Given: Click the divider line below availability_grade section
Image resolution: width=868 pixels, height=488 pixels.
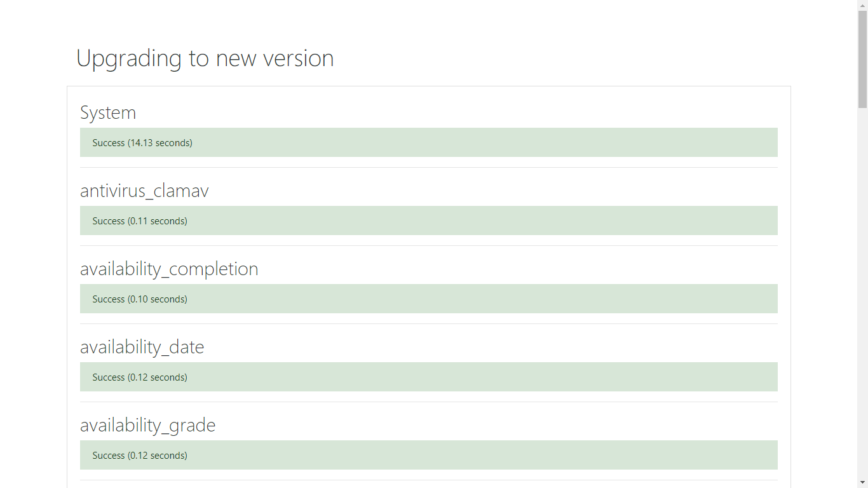Looking at the screenshot, I should click(x=428, y=480).
